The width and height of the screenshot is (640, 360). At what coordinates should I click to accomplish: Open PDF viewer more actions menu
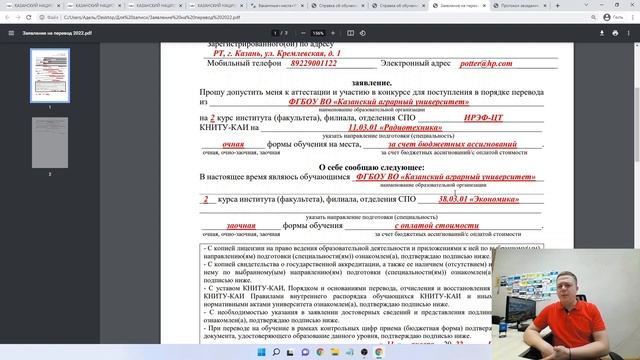tap(629, 33)
